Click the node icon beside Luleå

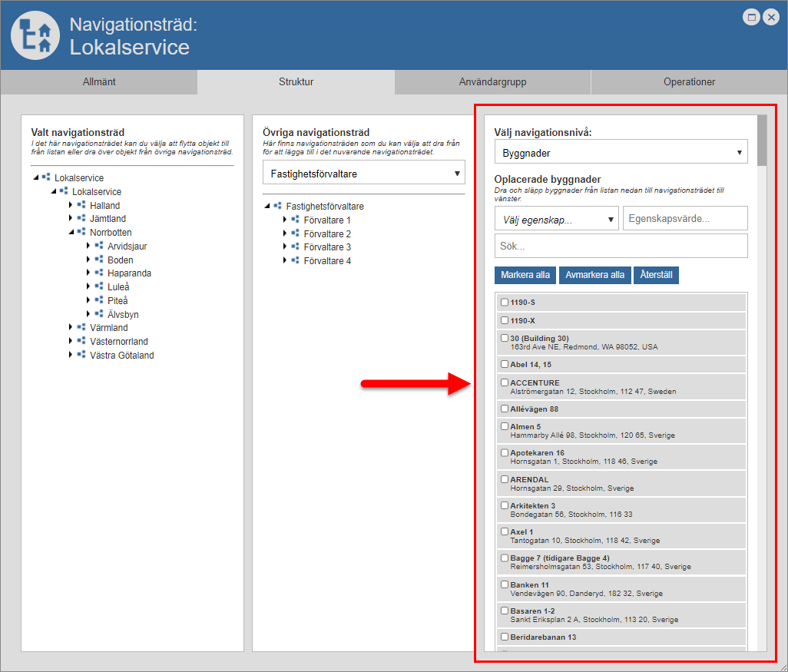click(x=99, y=286)
